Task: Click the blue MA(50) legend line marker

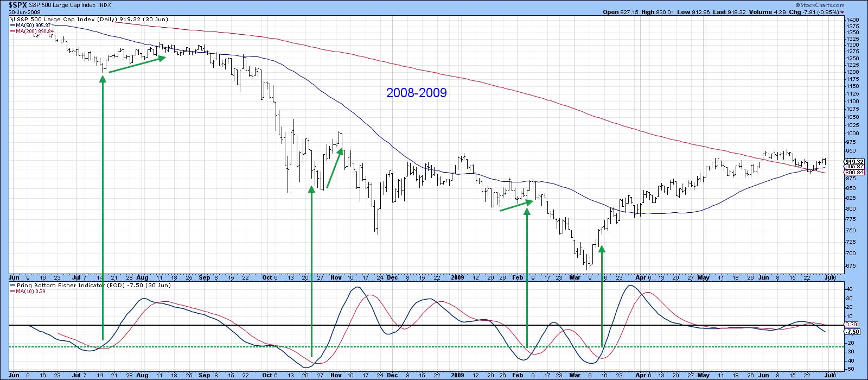Action: point(11,25)
